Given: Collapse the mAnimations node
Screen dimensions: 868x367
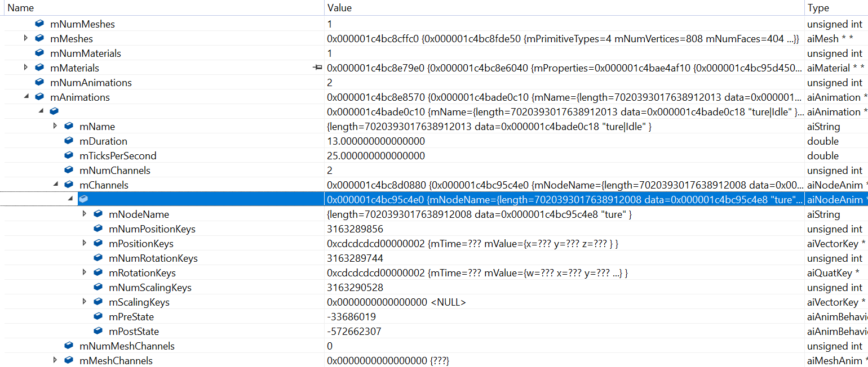Looking at the screenshot, I should click(x=25, y=97).
